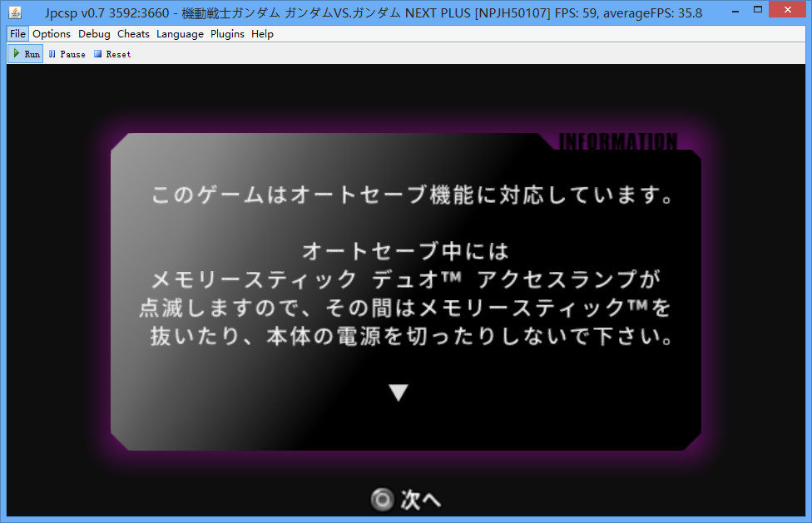Click the 次へ label
Screen dimensions: 812x523
click(420, 500)
